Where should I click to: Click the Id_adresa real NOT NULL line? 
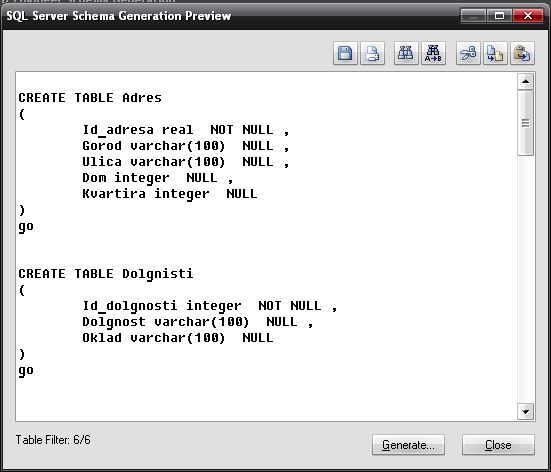pyautogui.click(x=186, y=130)
